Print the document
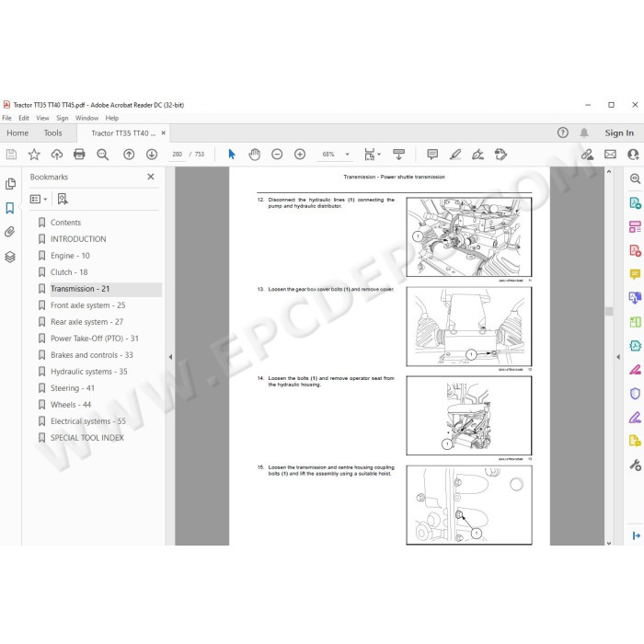Screen dimensions: 644x644 (79, 155)
